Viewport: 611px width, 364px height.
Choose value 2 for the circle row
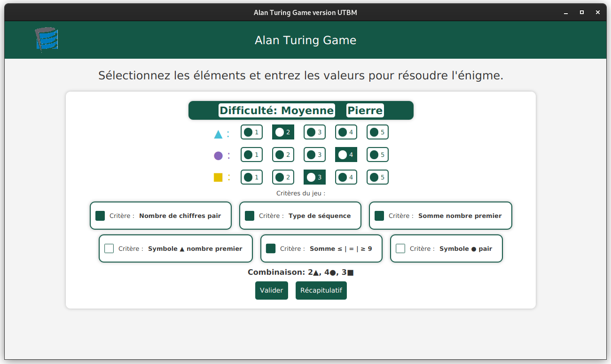point(283,155)
